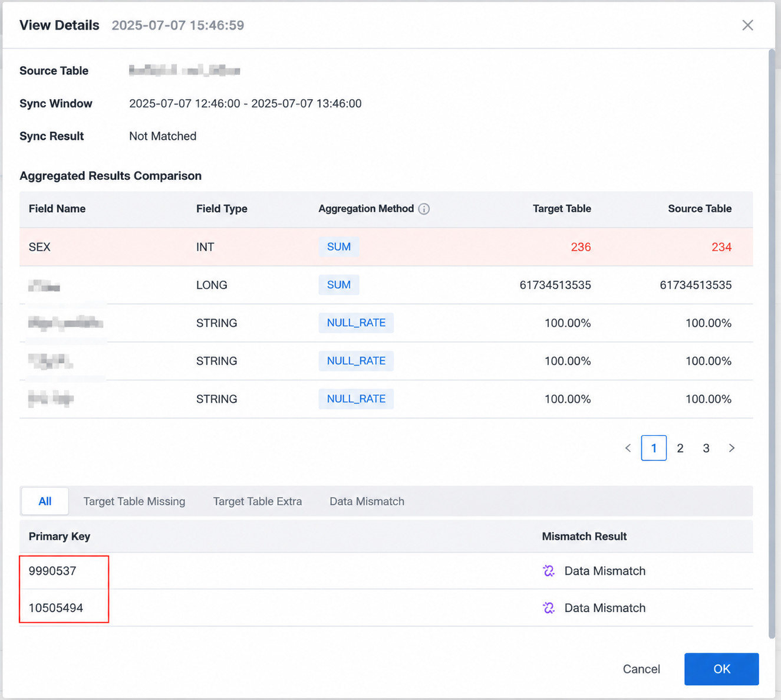781x700 pixels.
Task: Click the blurred Source Table name value
Action: click(184, 71)
